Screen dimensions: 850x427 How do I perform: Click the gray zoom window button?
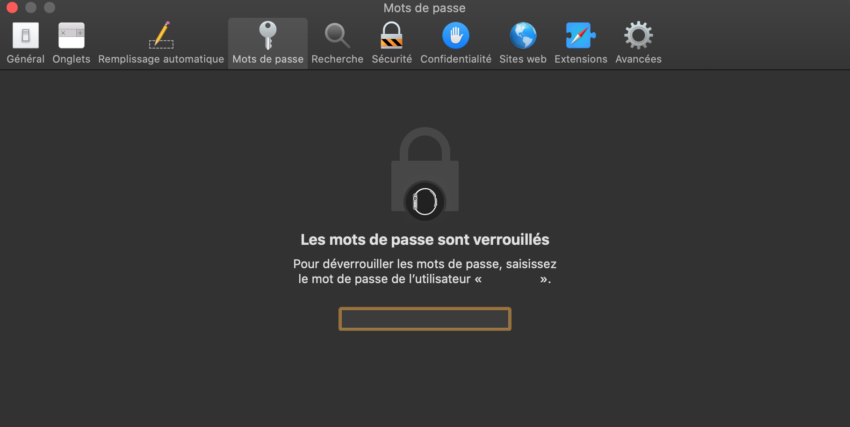point(49,8)
